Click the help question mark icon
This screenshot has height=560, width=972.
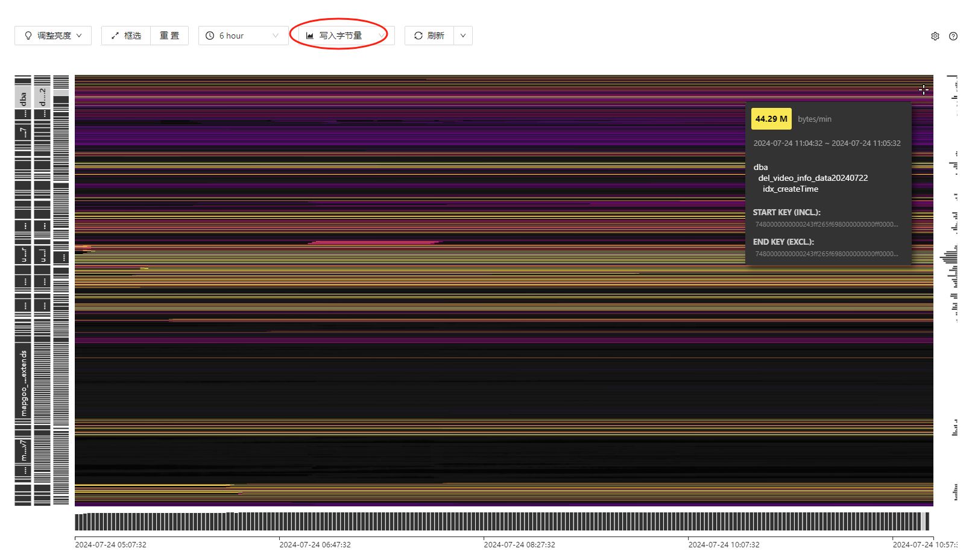[953, 36]
